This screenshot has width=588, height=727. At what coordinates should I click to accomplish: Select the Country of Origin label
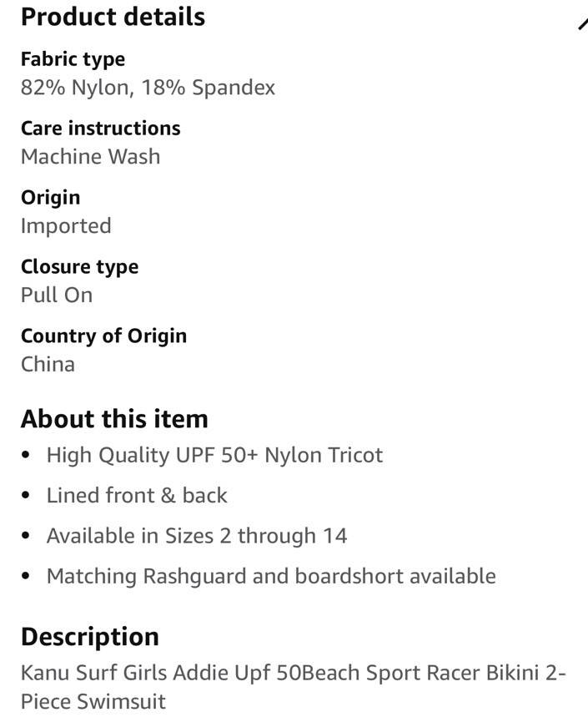pos(103,336)
